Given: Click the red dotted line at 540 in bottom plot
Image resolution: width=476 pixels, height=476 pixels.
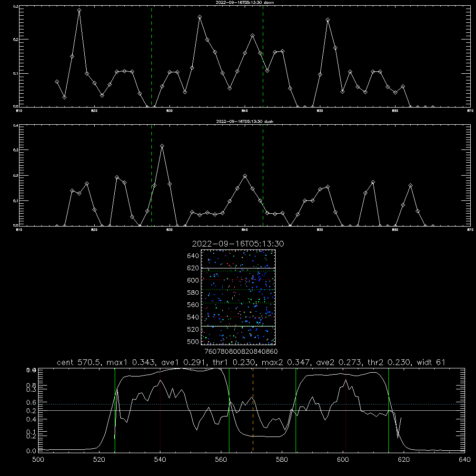Looking at the screenshot, I should click(x=160, y=410).
